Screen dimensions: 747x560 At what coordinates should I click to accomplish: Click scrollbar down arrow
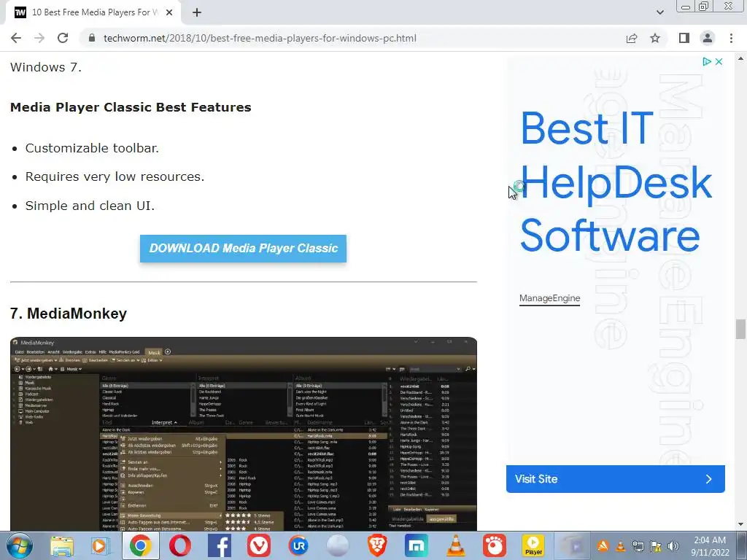tap(740, 525)
